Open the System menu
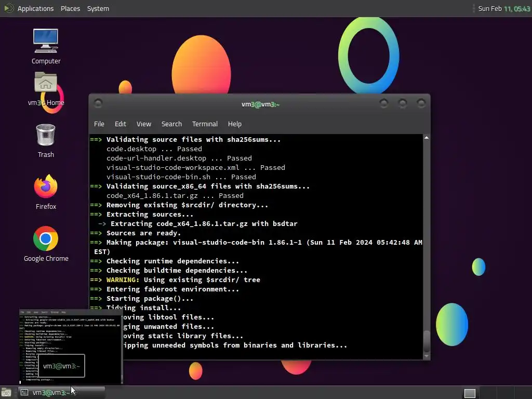532x399 pixels. click(x=98, y=8)
